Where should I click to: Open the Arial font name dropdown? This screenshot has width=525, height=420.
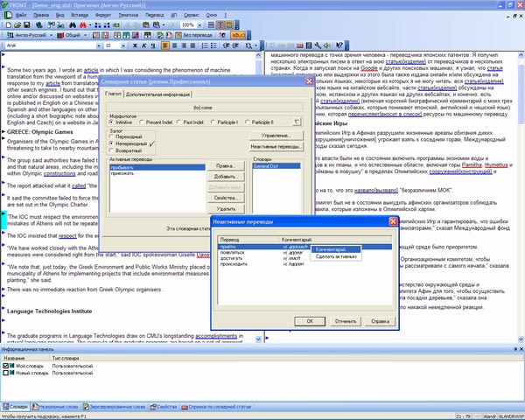(99, 45)
